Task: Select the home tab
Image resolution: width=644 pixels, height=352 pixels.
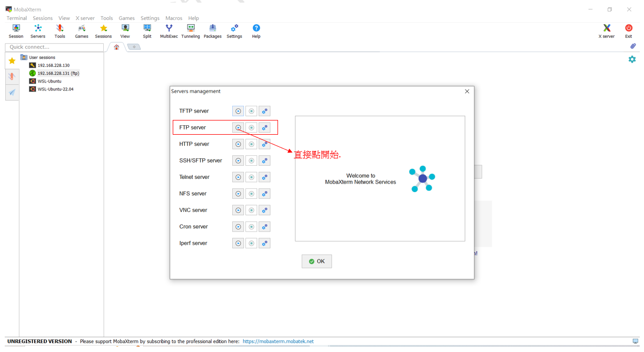Action: 116,47
